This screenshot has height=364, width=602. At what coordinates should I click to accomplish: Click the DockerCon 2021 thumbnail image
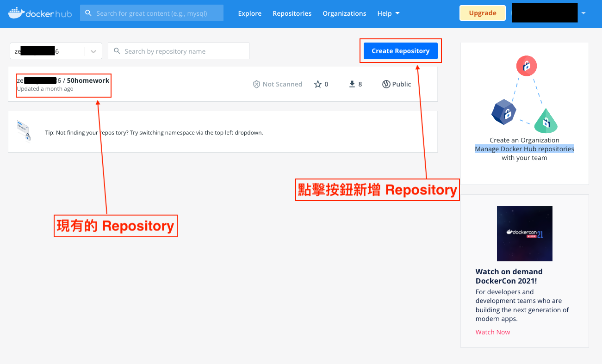point(524,233)
